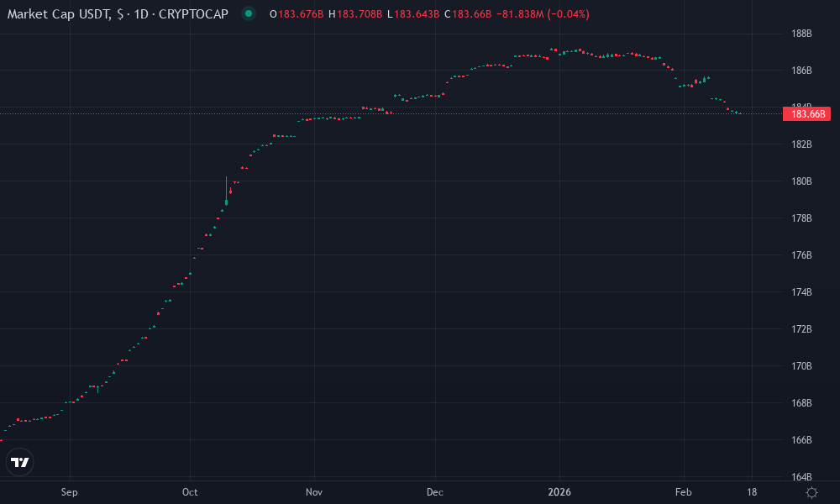The height and width of the screenshot is (504, 840).
Task: Select the Dec label on time axis
Action: click(x=435, y=492)
